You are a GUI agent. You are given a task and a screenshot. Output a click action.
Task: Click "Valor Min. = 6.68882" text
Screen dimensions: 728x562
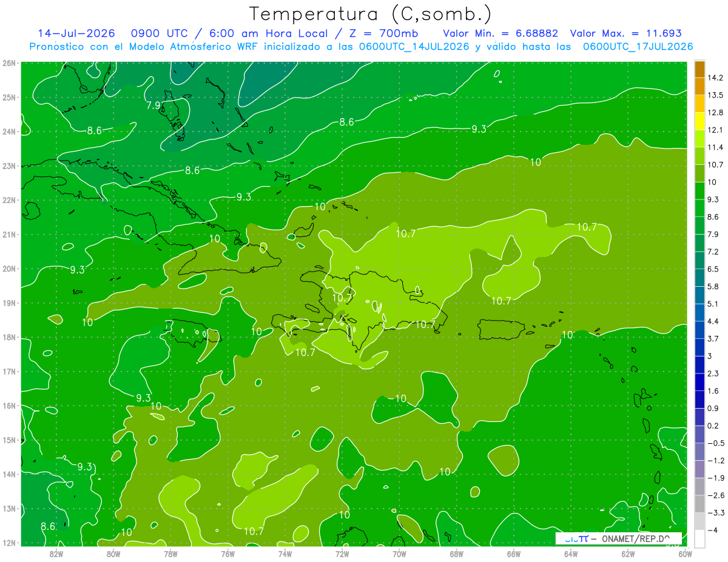point(500,34)
